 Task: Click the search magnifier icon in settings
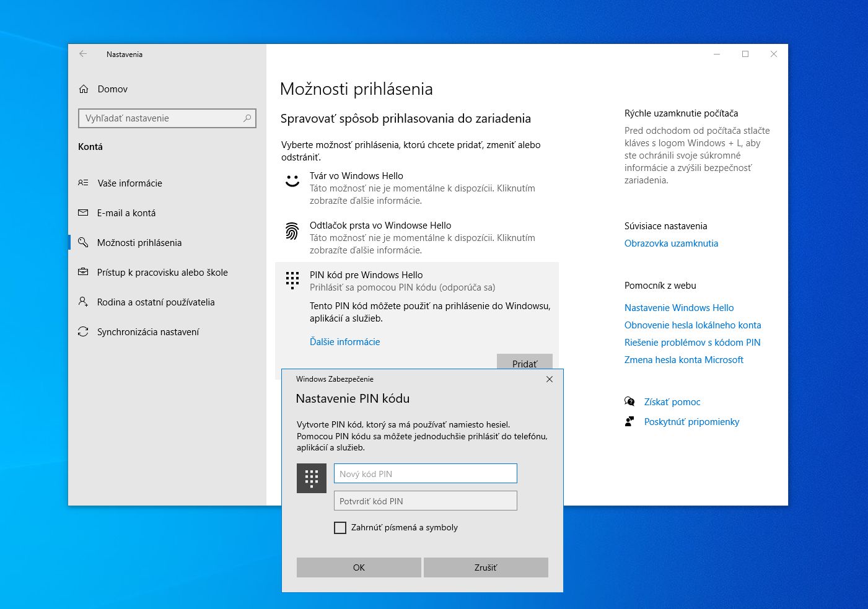(247, 118)
